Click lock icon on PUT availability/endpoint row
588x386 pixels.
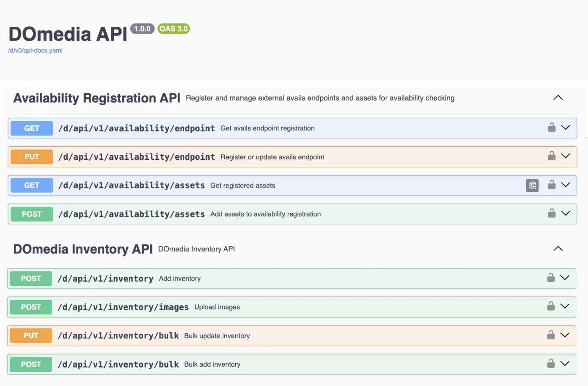coord(551,156)
